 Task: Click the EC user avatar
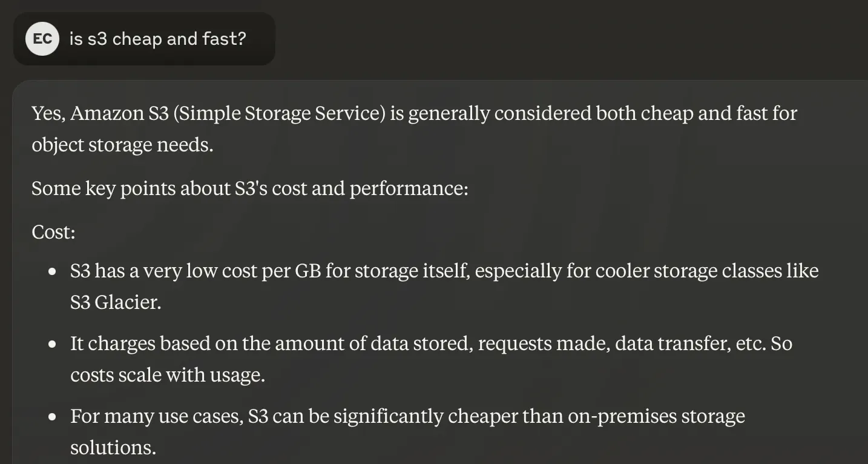pyautogui.click(x=42, y=39)
